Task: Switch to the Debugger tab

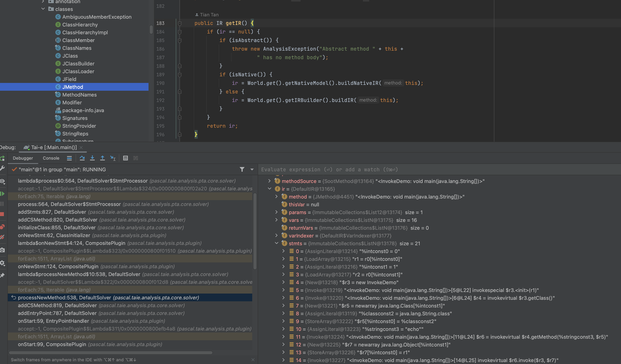Action: click(x=23, y=158)
